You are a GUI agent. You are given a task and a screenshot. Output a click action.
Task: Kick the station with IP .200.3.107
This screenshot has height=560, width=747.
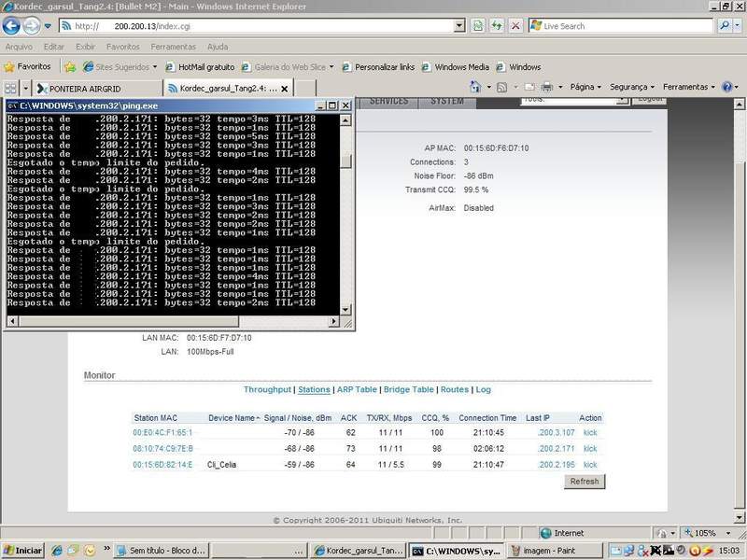590,432
